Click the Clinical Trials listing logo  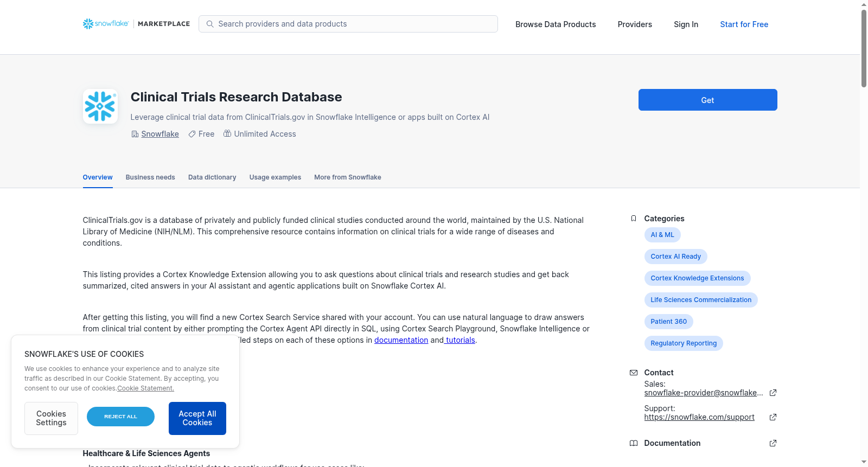pyautogui.click(x=100, y=106)
